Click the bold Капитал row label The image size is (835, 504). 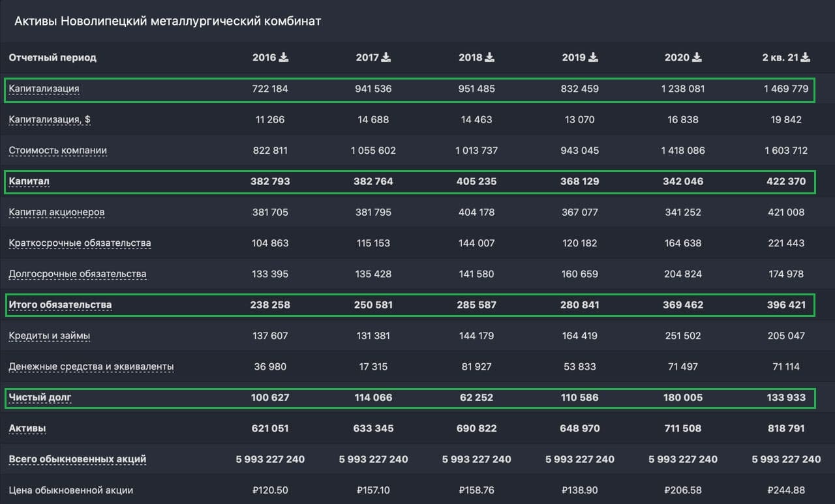coord(29,181)
